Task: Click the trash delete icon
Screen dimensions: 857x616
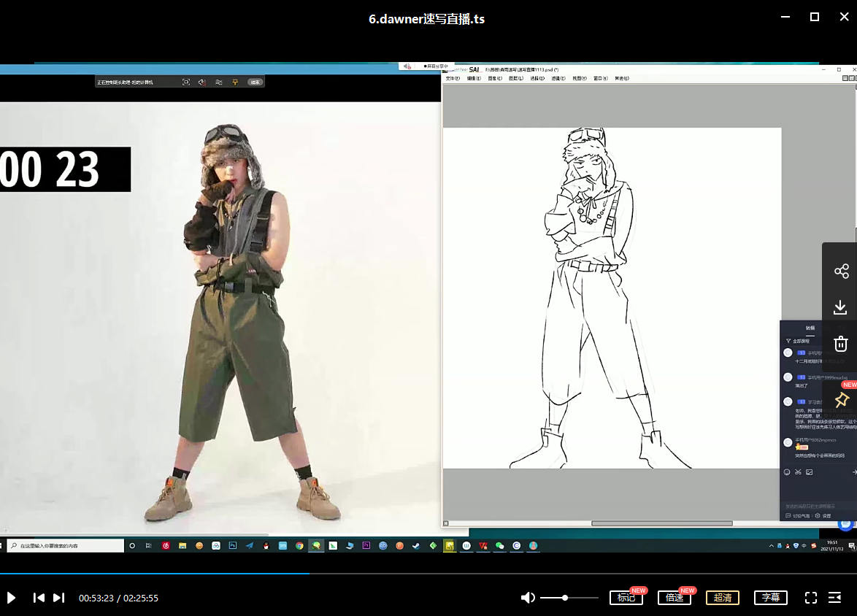Action: click(841, 344)
